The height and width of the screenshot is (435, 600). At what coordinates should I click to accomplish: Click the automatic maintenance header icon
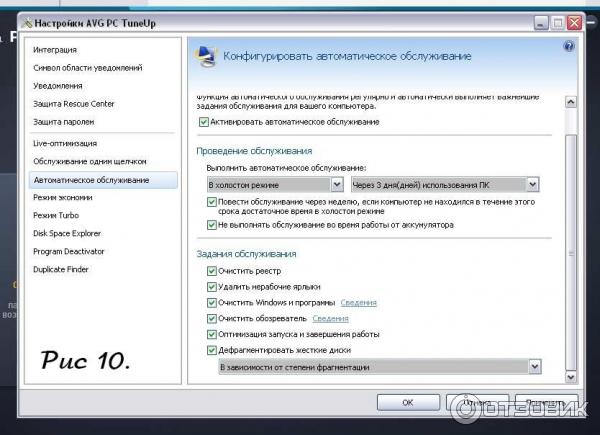coord(203,57)
